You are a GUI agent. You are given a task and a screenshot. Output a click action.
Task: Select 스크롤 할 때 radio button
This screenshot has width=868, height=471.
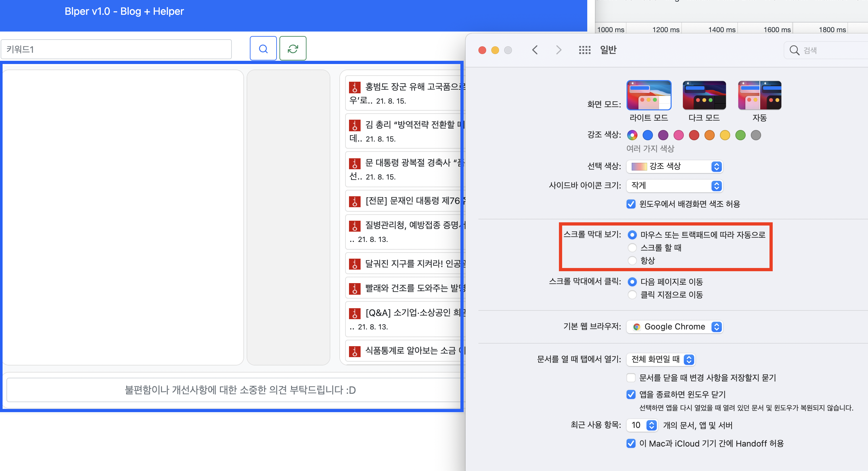click(632, 248)
